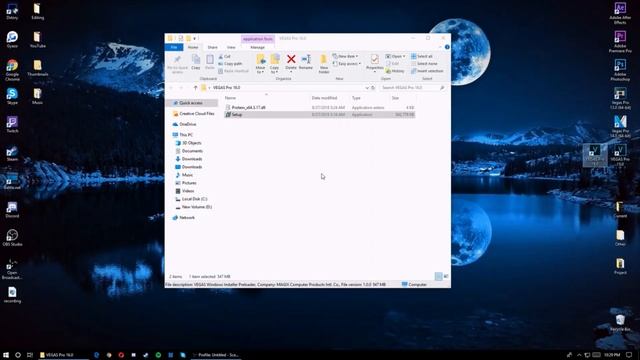Viewport: 640px width, 360px height.
Task: Switch to the Share ribbon tab
Action: point(212,47)
